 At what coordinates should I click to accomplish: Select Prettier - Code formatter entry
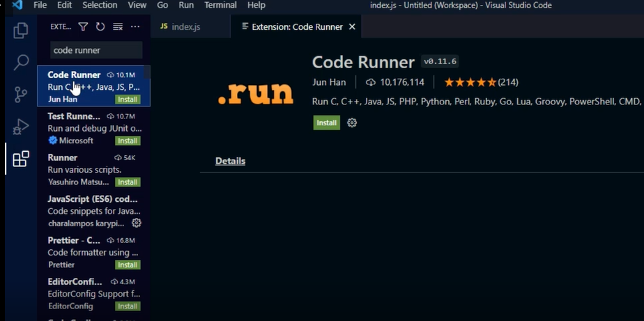[93, 252]
